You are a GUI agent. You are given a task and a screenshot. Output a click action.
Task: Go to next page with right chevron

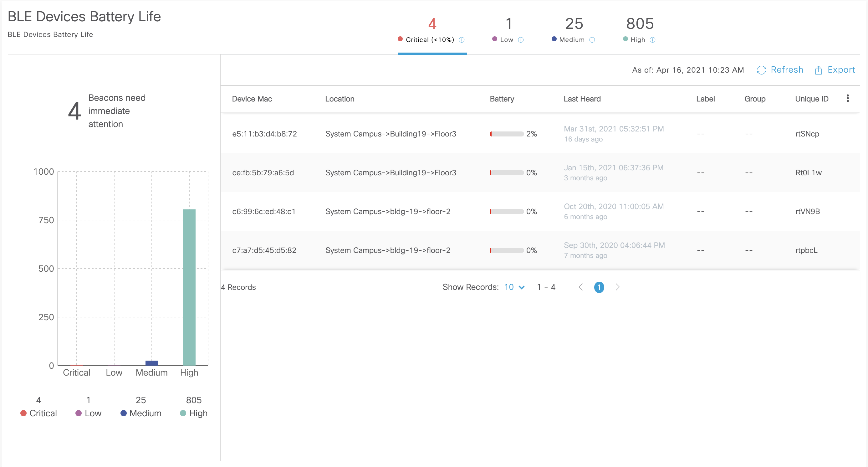617,287
